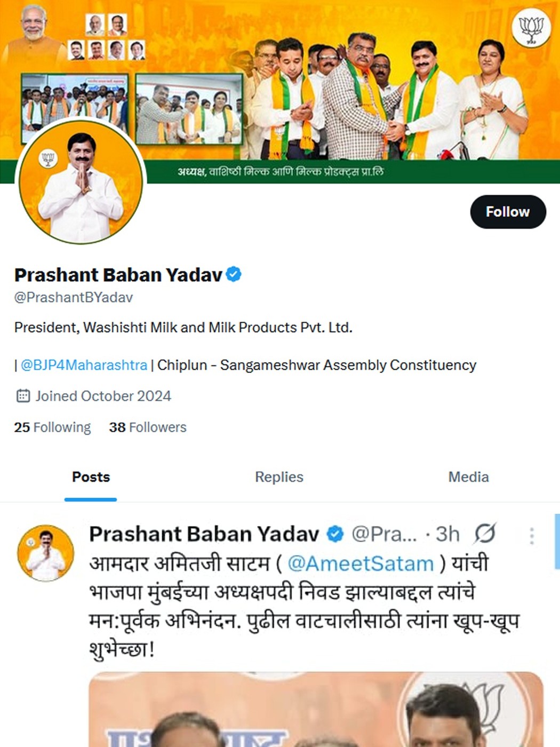Image resolution: width=560 pixels, height=747 pixels.
Task: Click the BJP lotus logo in the banner
Action: tap(531, 29)
